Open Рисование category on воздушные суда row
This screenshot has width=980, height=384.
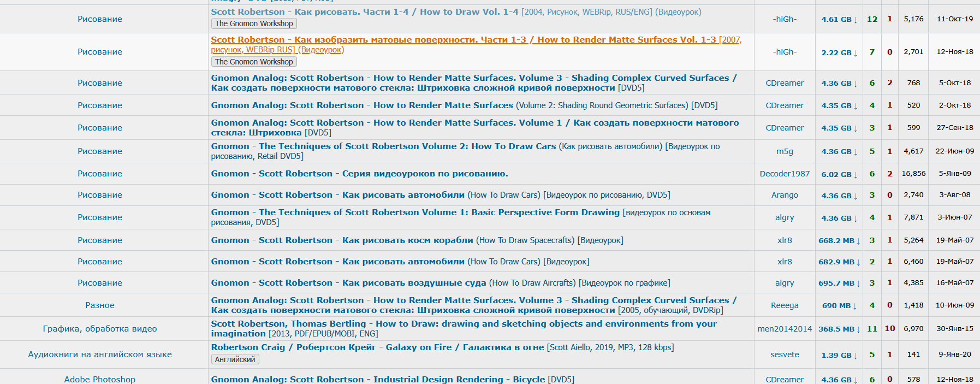point(100,283)
